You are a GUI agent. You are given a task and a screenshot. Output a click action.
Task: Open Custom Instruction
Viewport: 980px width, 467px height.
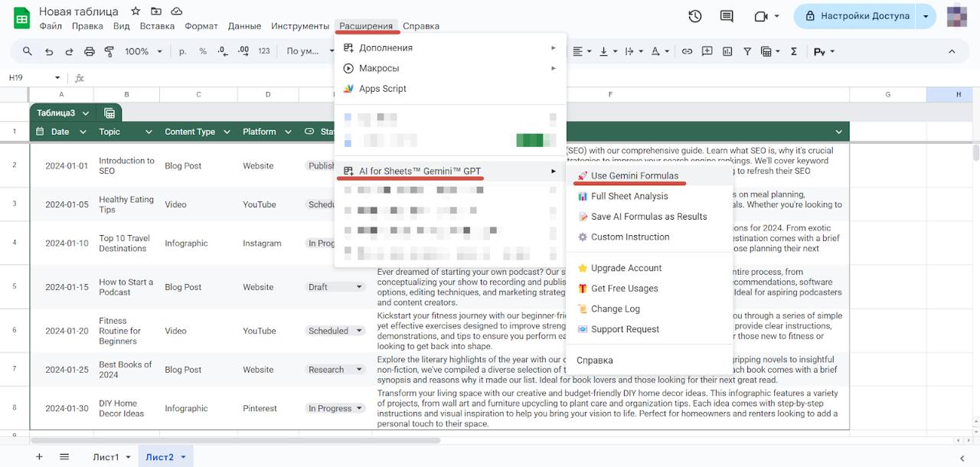(649, 237)
